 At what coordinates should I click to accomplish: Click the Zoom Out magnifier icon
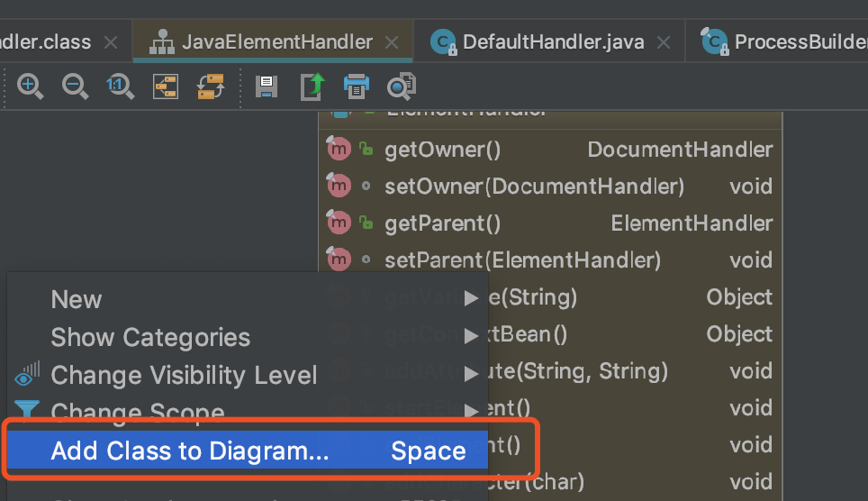(75, 87)
